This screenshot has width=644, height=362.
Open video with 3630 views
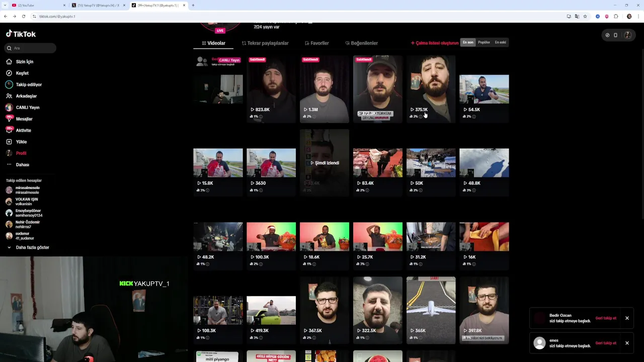271,163
